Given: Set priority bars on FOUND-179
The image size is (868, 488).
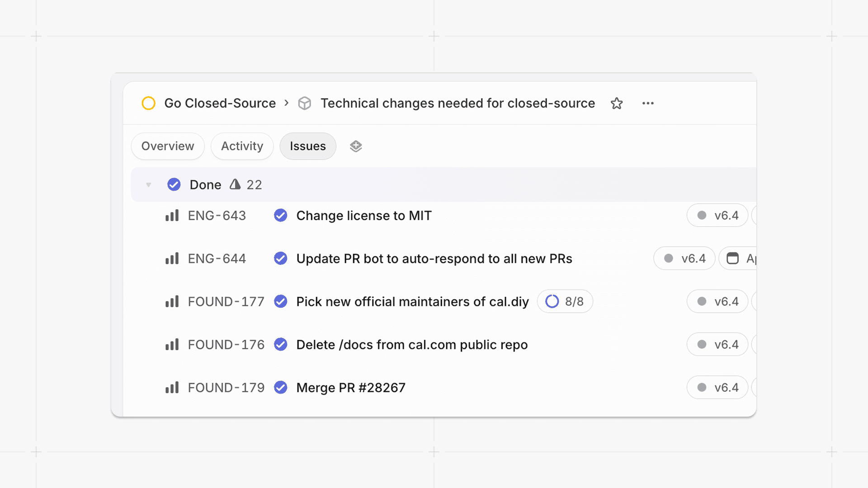Looking at the screenshot, I should (x=172, y=388).
